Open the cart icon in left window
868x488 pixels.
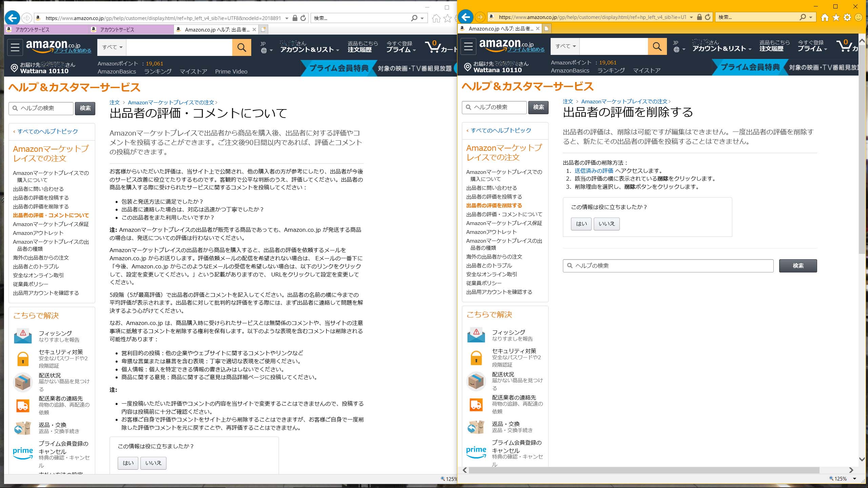440,47
